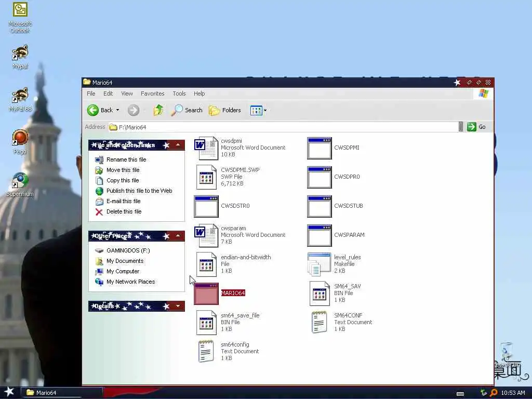Select the SM64_SAV BIN file icon
The width and height of the screenshot is (532, 399).
coord(320,294)
